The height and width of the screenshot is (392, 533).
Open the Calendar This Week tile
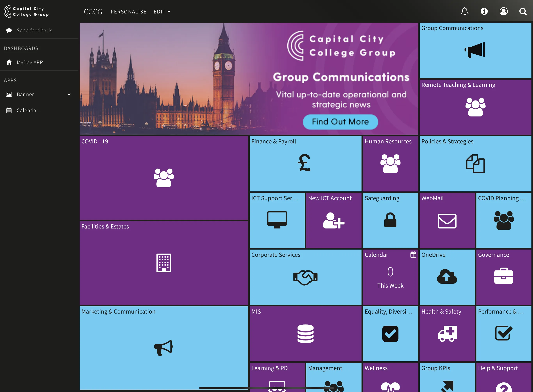coord(390,277)
